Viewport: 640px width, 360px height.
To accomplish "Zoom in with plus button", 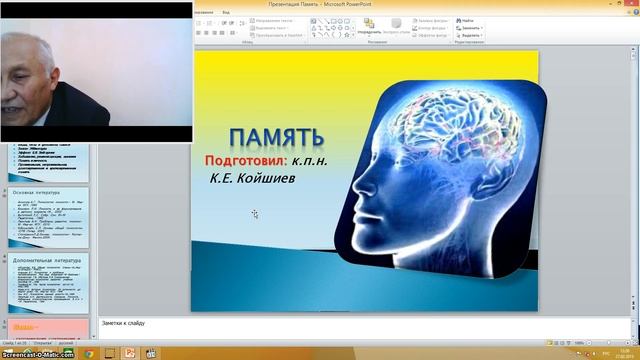I will coord(628,343).
